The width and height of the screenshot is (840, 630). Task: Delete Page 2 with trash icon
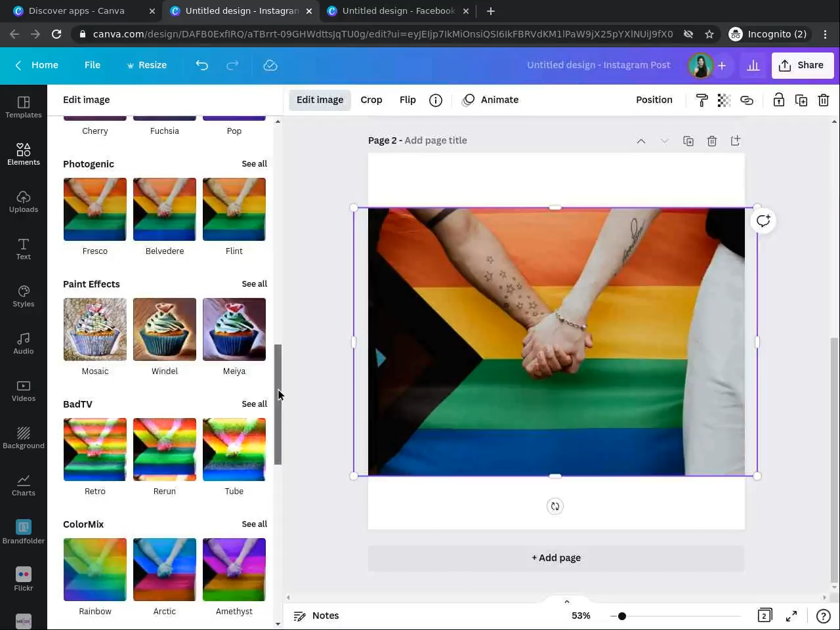click(712, 141)
